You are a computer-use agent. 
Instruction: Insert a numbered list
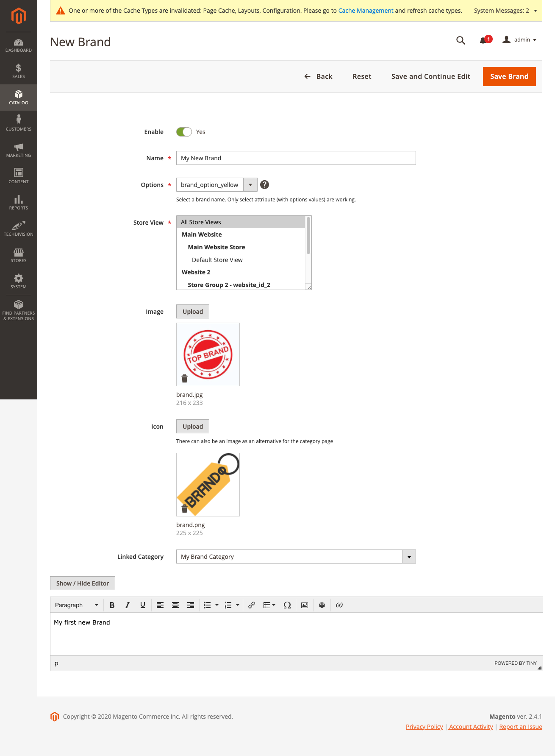point(228,605)
